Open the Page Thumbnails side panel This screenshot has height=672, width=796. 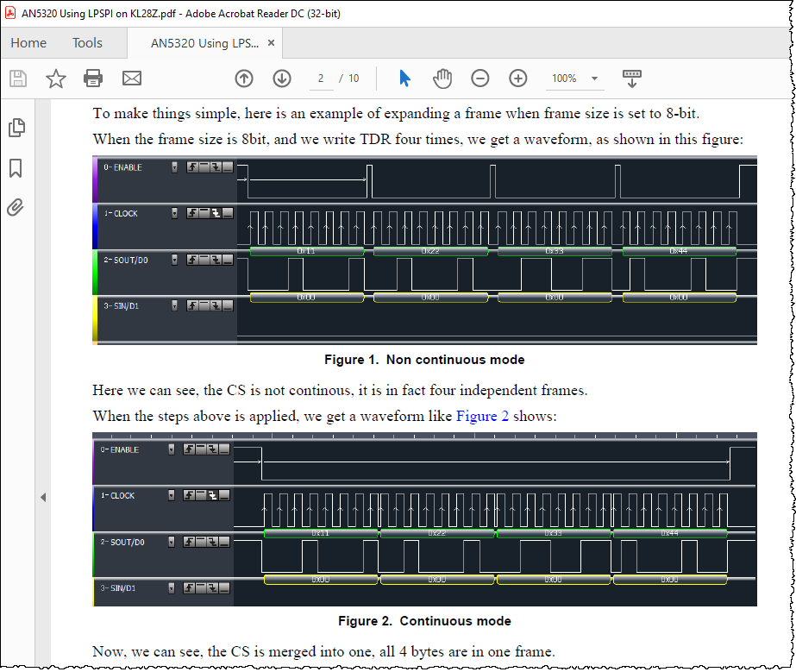16,128
